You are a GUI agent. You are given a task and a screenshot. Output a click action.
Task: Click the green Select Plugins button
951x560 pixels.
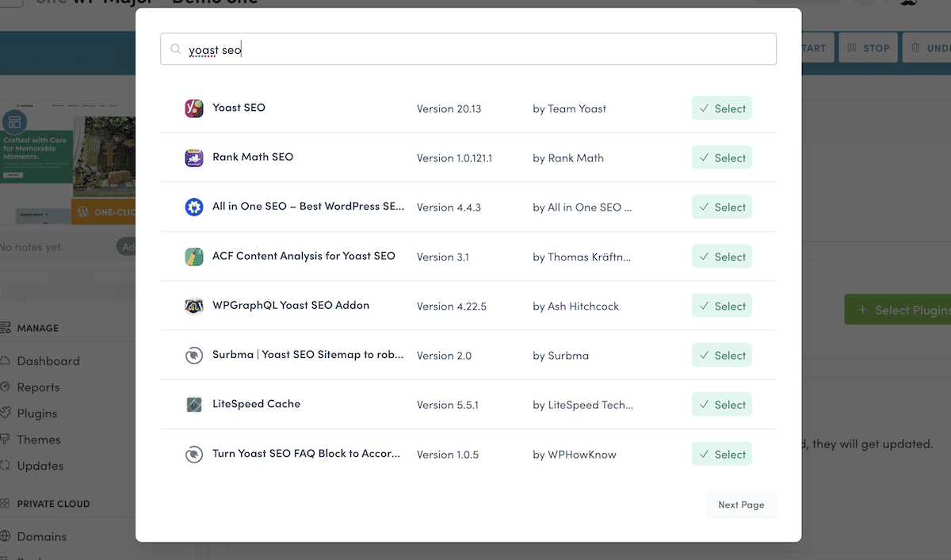pyautogui.click(x=898, y=310)
